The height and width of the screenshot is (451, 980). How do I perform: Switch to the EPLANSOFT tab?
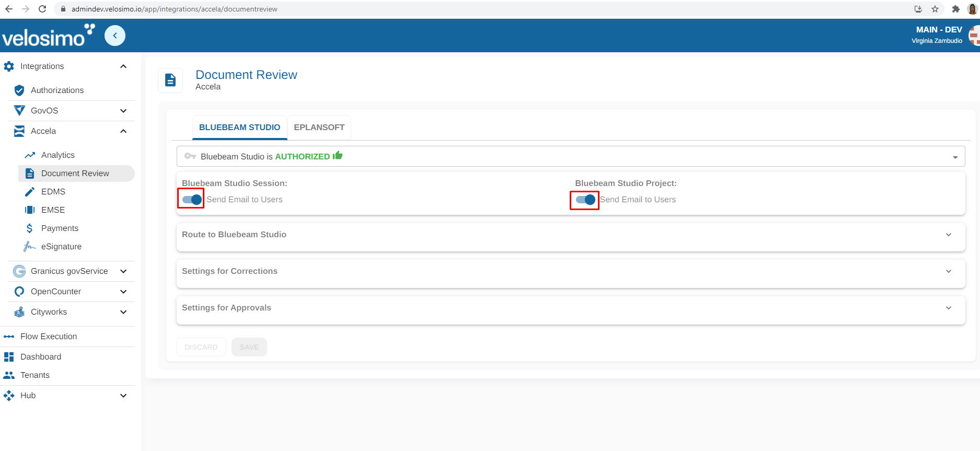pyautogui.click(x=319, y=128)
